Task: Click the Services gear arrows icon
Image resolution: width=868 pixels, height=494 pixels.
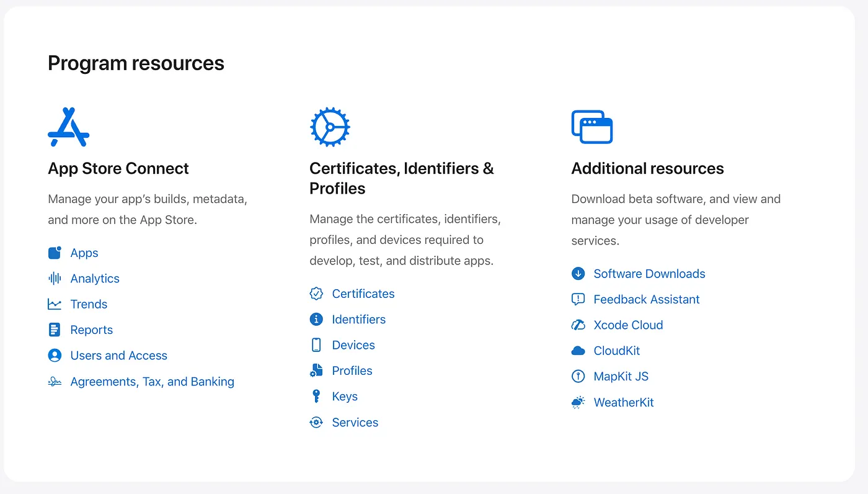Action: (316, 422)
